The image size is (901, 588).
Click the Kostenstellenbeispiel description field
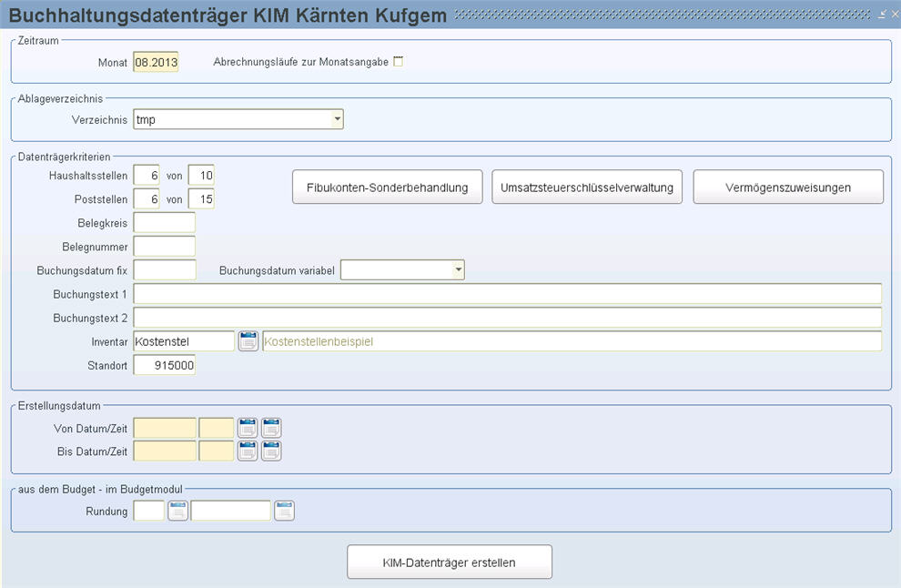[x=572, y=341]
